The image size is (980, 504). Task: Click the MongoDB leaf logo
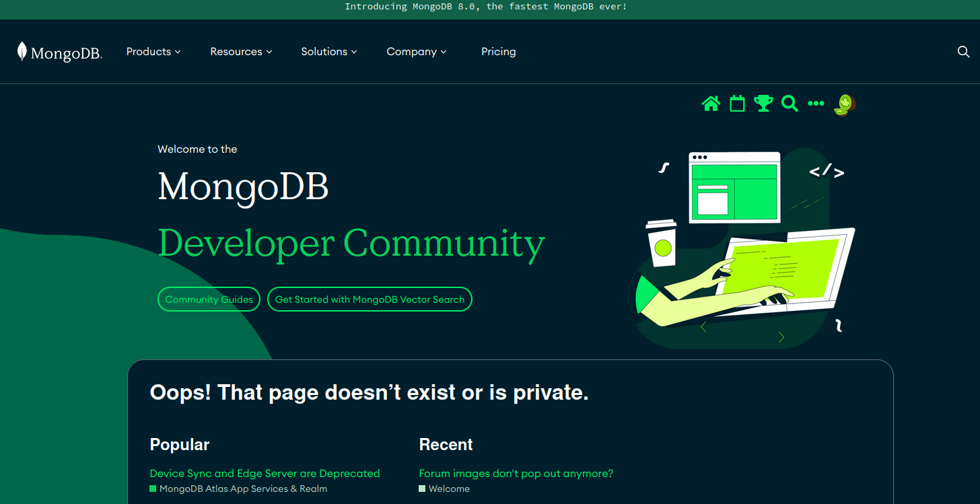pos(59,52)
